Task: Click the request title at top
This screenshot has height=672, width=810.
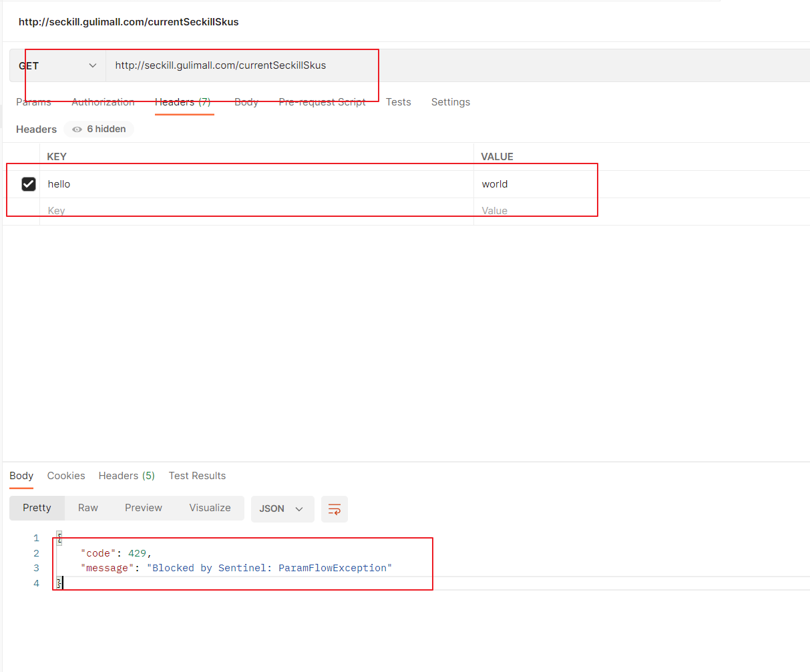Action: tap(128, 22)
